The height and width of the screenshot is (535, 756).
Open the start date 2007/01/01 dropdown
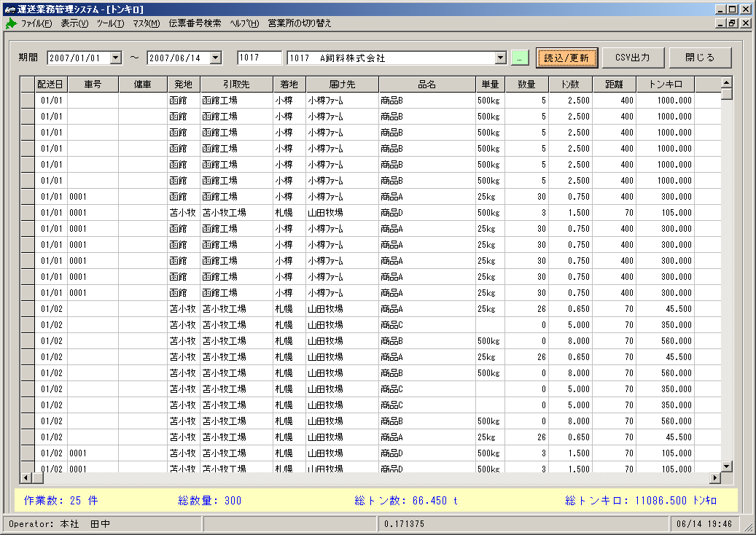click(x=116, y=58)
